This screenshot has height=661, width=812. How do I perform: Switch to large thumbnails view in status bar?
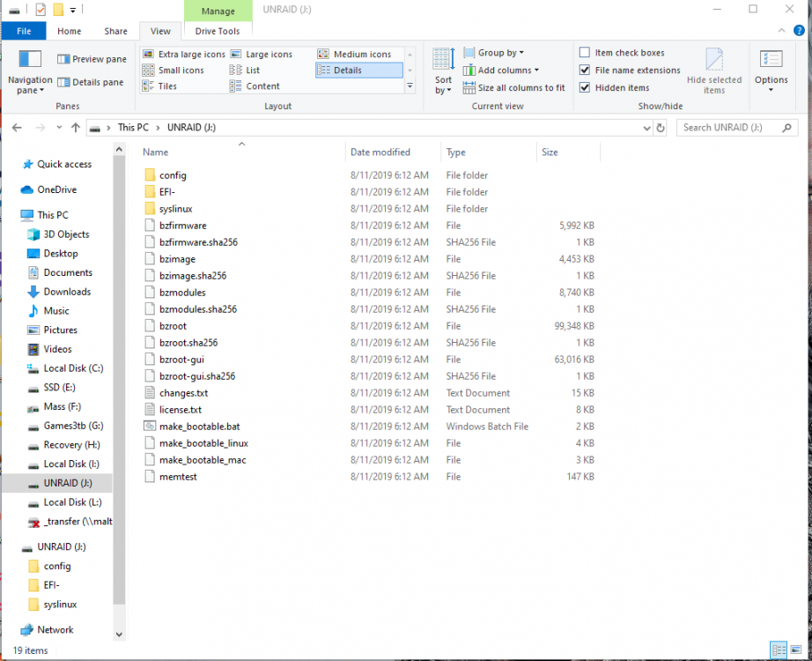[x=796, y=650]
